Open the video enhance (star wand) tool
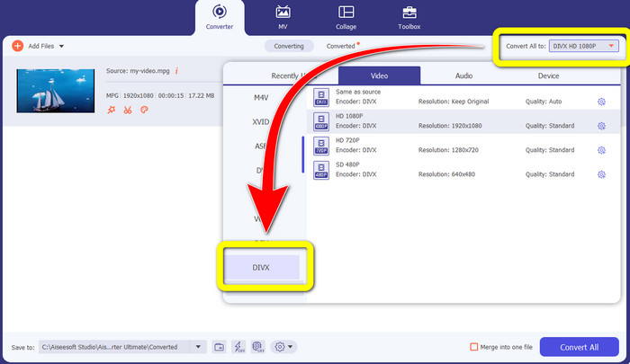The image size is (630, 364). 112,110
